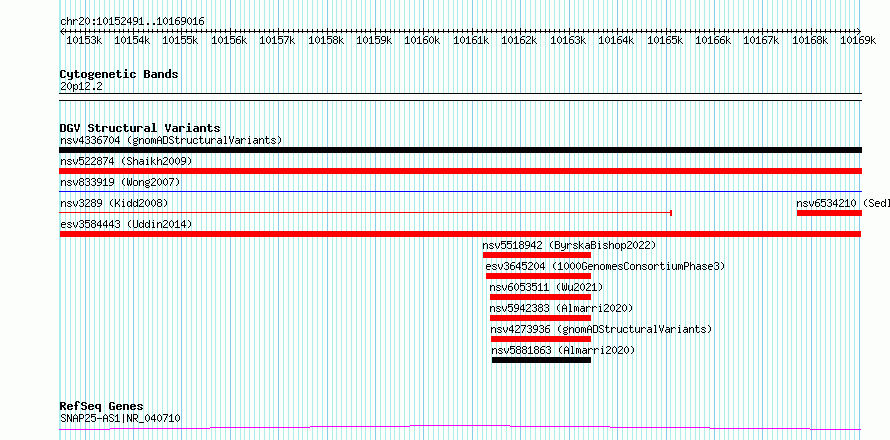Click the nsv6053511 (Wu2021) label
The height and width of the screenshot is (440, 890).
tap(546, 287)
